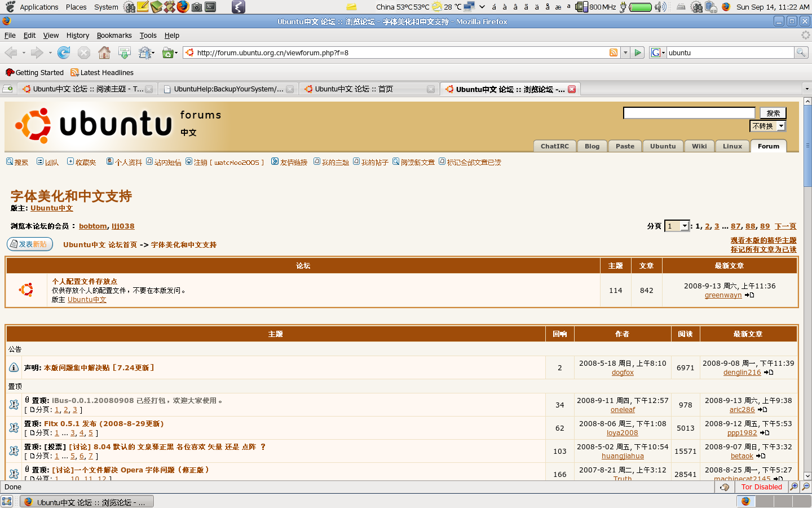Reload the current page in Firefox
Viewport: 812px width, 508px height.
[64, 52]
